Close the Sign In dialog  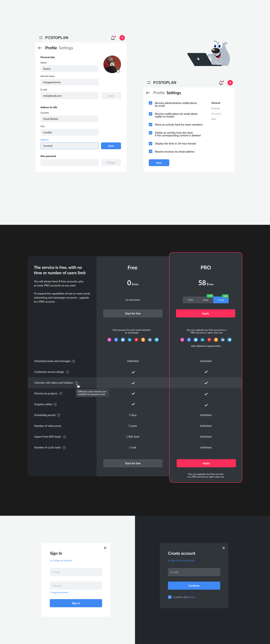tap(105, 548)
